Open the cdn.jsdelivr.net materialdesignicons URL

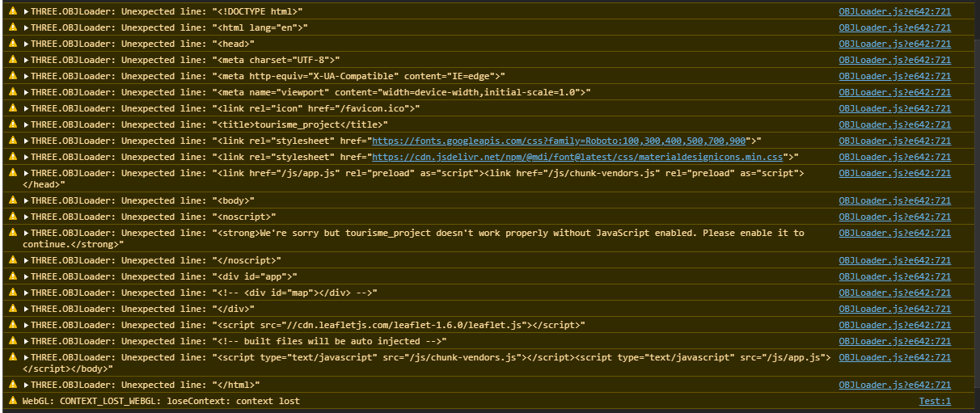pos(577,157)
